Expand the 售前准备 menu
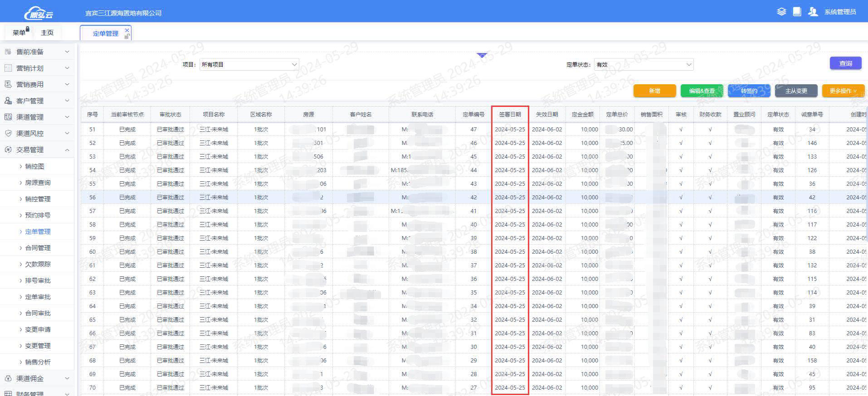Image resolution: width=868 pixels, height=396 pixels. [x=67, y=52]
